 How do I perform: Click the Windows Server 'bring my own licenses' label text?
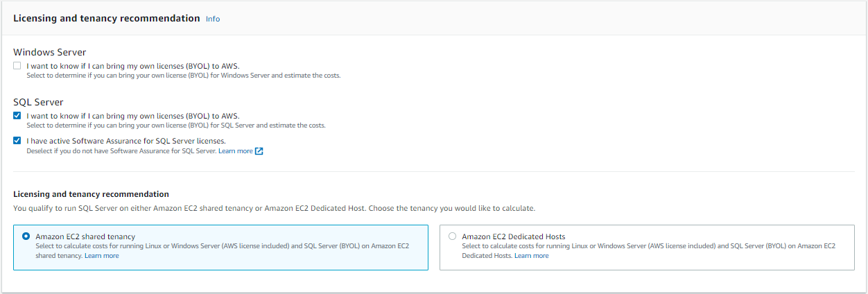(133, 66)
